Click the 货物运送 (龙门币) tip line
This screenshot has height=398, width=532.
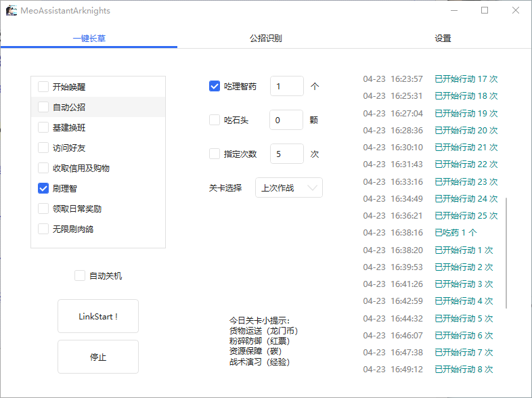[263, 331]
